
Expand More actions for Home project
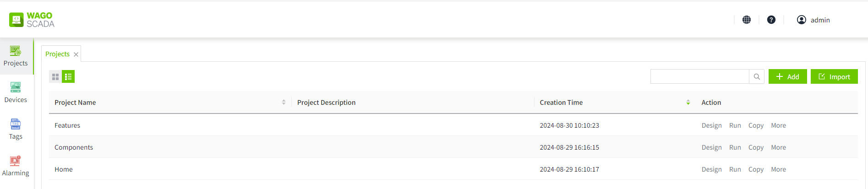778,169
